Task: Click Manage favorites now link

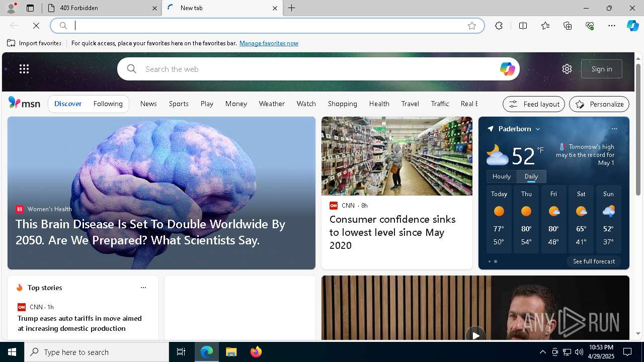Action: (x=269, y=43)
